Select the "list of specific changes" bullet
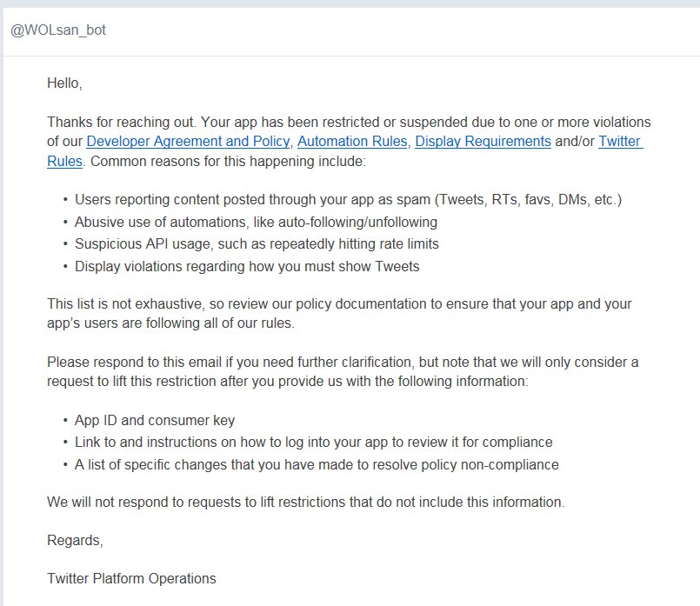This screenshot has height=606, width=700. [317, 464]
